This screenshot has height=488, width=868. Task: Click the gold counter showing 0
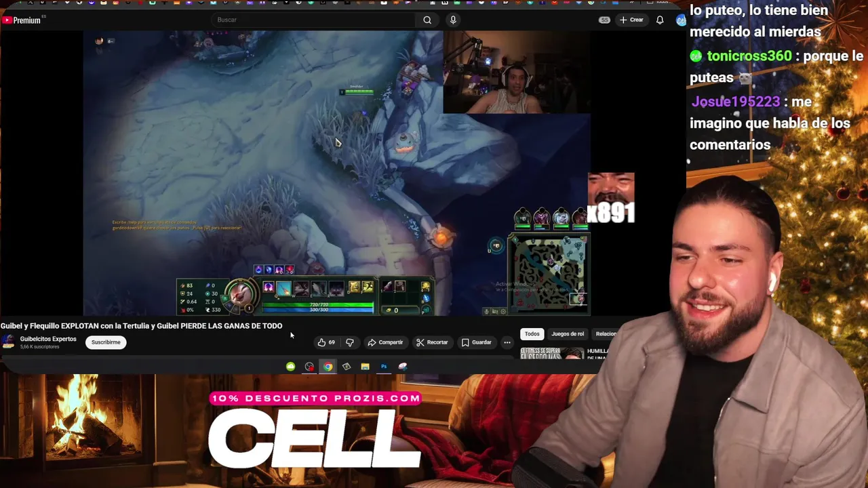(x=395, y=310)
